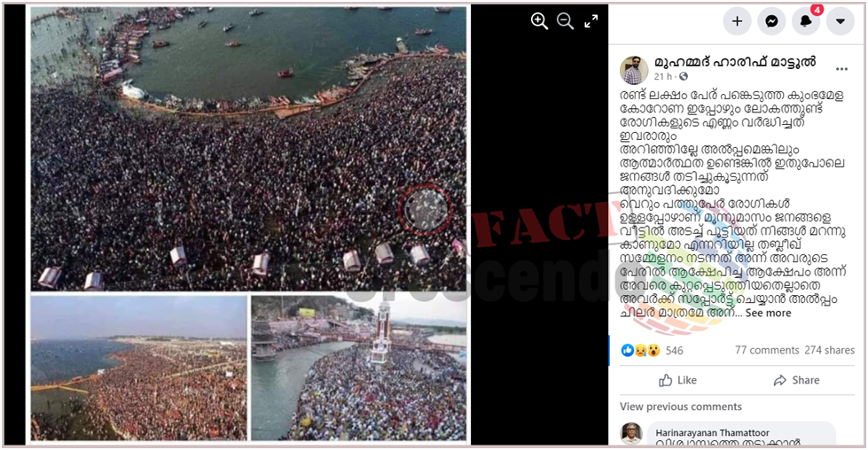Open commenter Harinarayanan Thamattoor's profile
The height and width of the screenshot is (450, 868).
(712, 432)
